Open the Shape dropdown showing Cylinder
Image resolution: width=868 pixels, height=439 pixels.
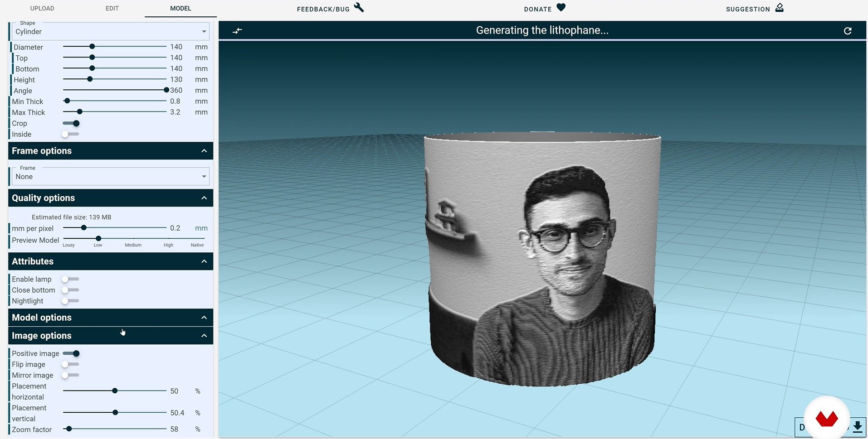point(110,32)
